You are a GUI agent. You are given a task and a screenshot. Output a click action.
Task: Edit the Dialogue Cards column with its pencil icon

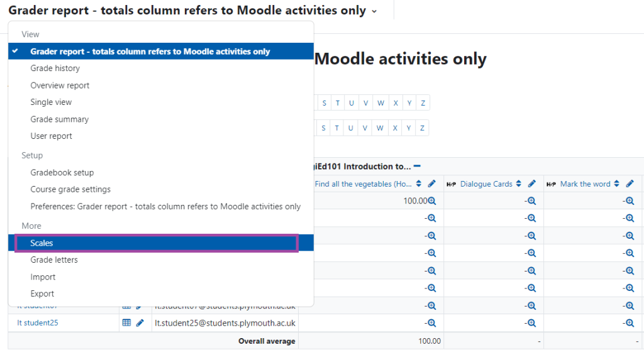[531, 184]
